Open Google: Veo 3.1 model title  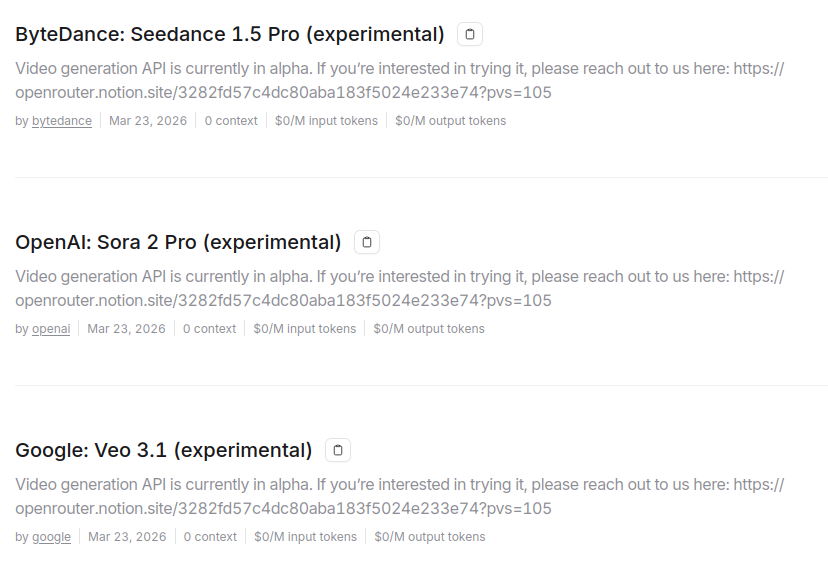pyautogui.click(x=163, y=451)
